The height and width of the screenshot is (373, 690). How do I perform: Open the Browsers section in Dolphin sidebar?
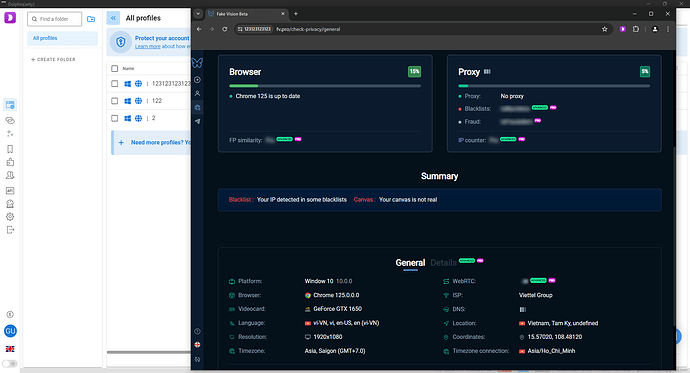(x=10, y=105)
